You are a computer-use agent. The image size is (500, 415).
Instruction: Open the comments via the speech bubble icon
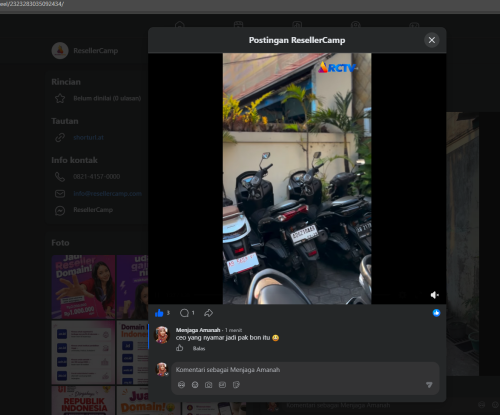click(184, 313)
